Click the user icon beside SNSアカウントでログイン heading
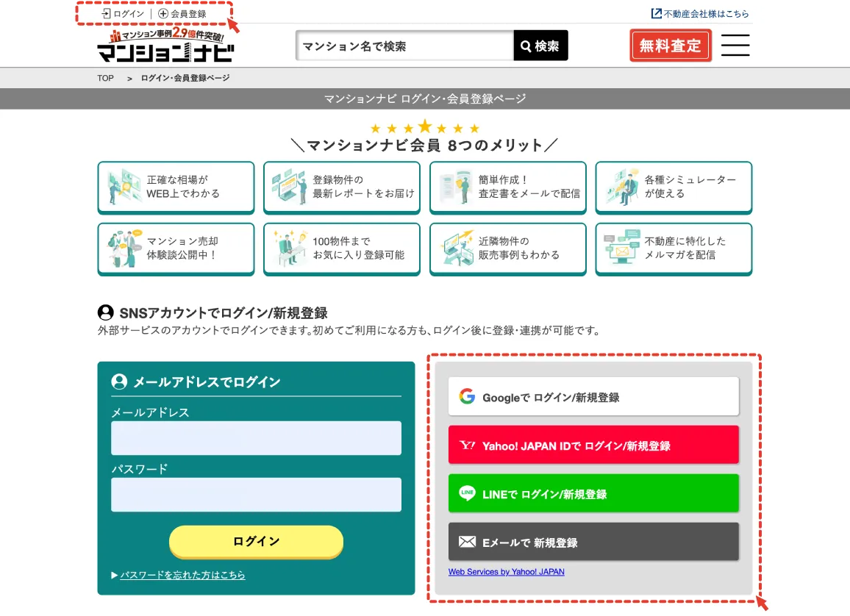Viewport: 850px width, 616px height. click(x=106, y=312)
